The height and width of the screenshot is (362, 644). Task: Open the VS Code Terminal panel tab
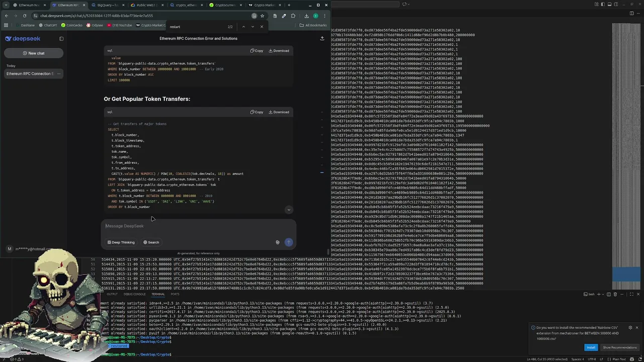pos(158,294)
